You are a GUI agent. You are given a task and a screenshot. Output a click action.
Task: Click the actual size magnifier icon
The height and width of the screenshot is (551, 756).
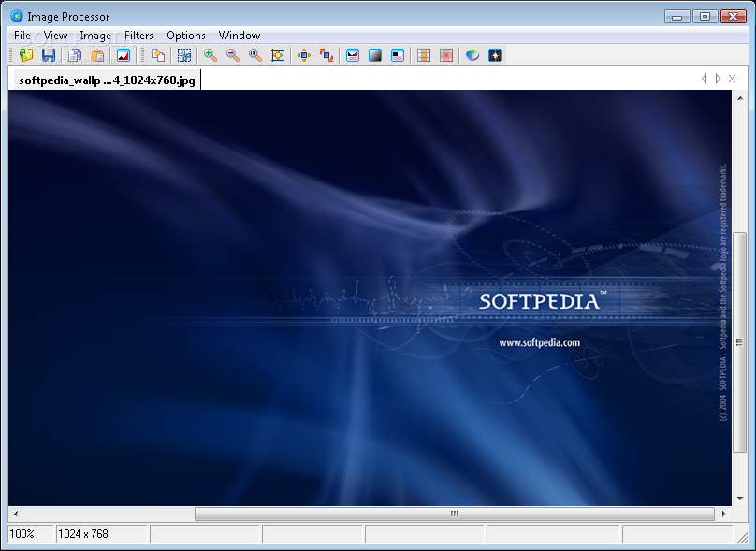click(x=255, y=55)
